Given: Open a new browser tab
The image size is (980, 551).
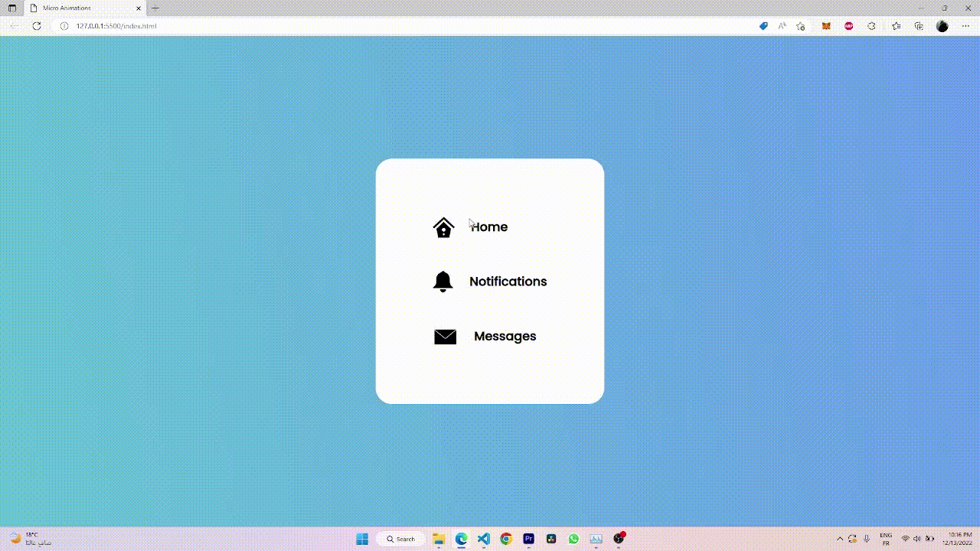Looking at the screenshot, I should tap(155, 8).
